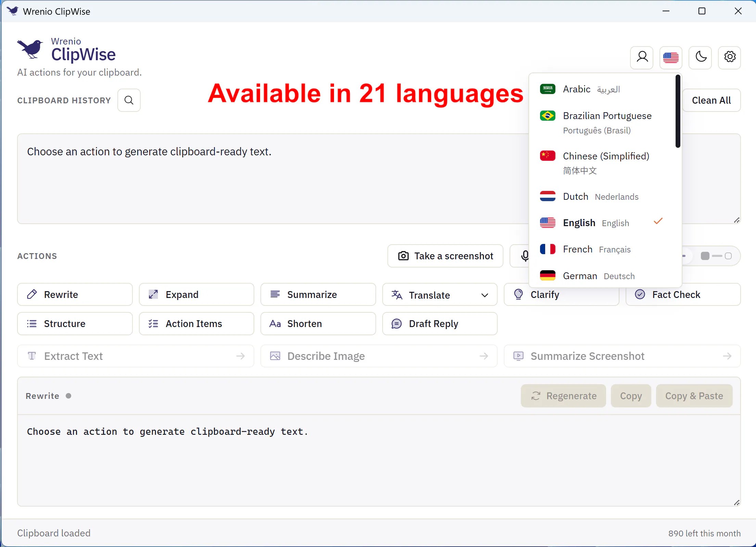
Task: Click the France flag icon
Action: (x=548, y=249)
